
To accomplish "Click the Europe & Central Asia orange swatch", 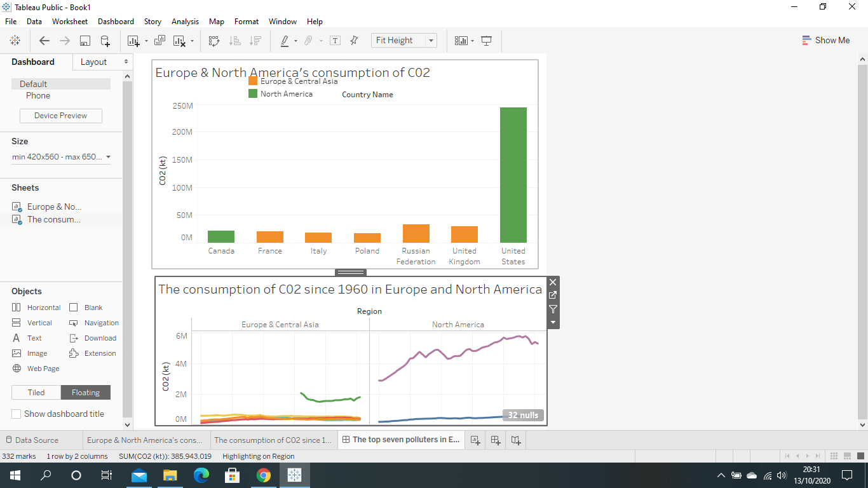I will point(253,81).
